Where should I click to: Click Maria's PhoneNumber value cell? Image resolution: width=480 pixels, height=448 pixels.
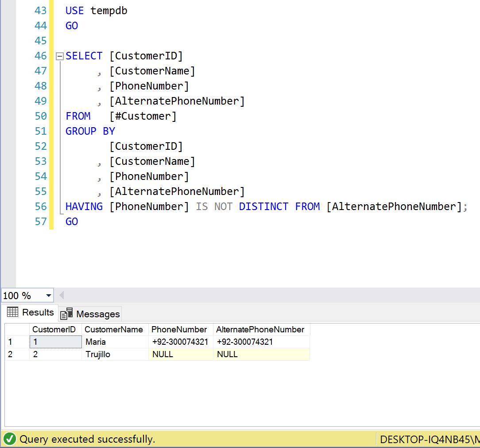181,342
